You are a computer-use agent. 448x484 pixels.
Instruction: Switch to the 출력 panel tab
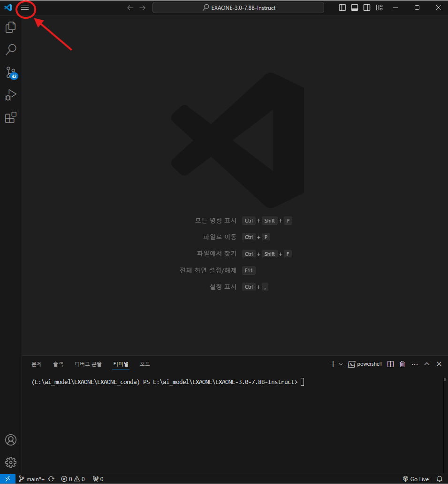point(58,364)
